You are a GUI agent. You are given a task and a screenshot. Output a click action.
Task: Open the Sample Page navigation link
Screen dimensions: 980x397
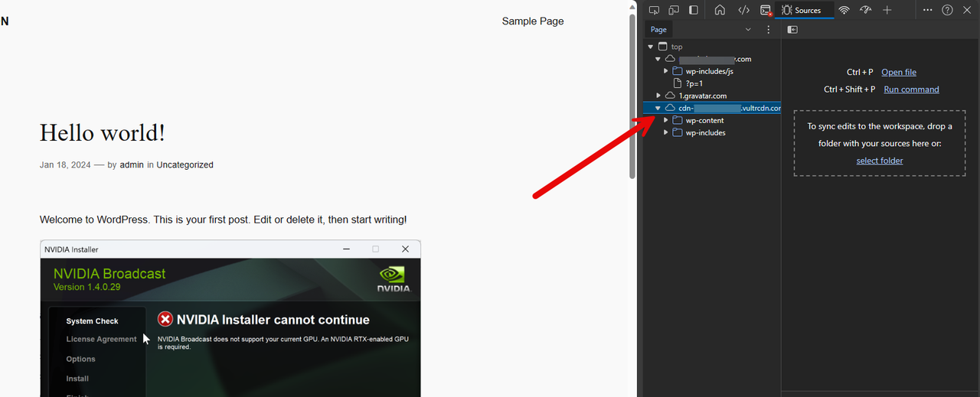click(x=533, y=21)
